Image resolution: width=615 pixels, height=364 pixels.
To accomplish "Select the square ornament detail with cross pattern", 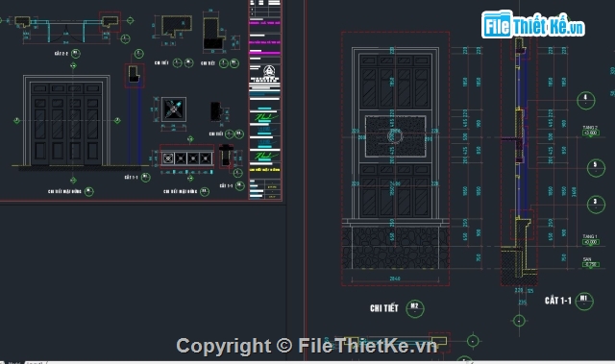I will coord(173,109).
